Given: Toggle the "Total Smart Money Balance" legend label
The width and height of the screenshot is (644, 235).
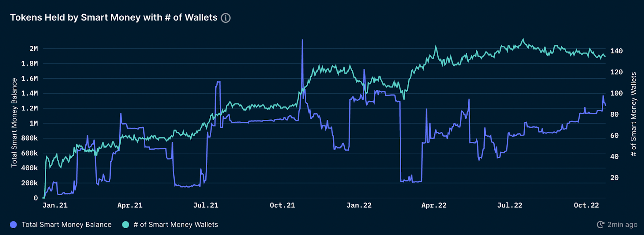Looking at the screenshot, I should pos(66,225).
